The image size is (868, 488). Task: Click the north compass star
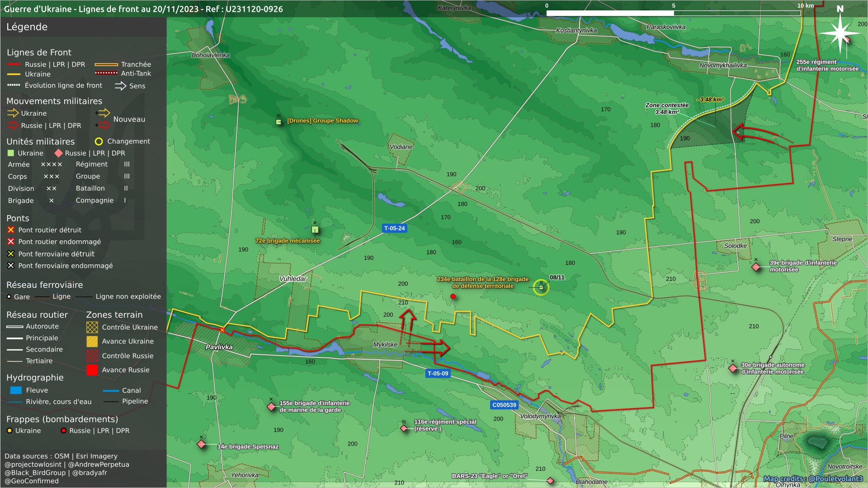840,33
